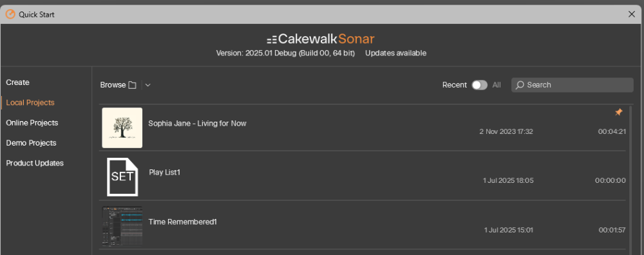644x255 pixels.
Task: Click the Browse folder icon
Action: point(132,85)
